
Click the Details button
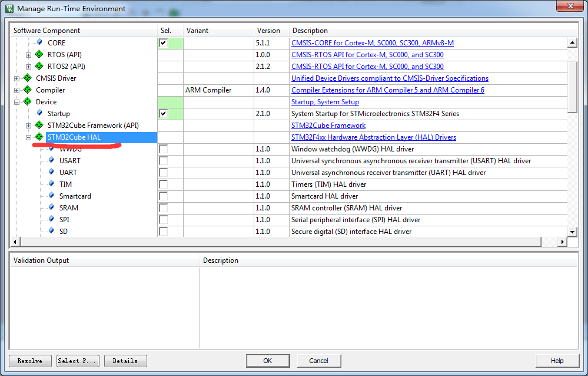point(125,361)
